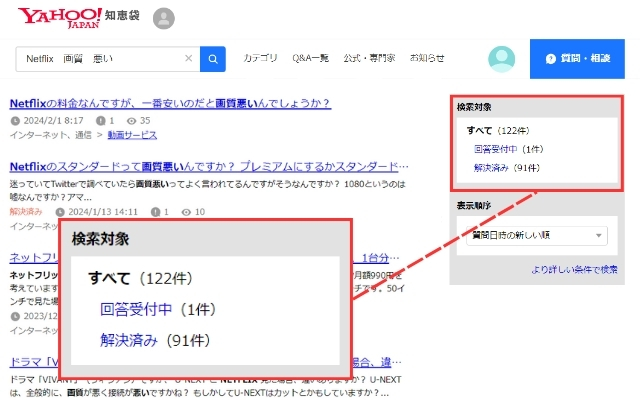Click the より詳しい条件で検索 link

(x=574, y=269)
